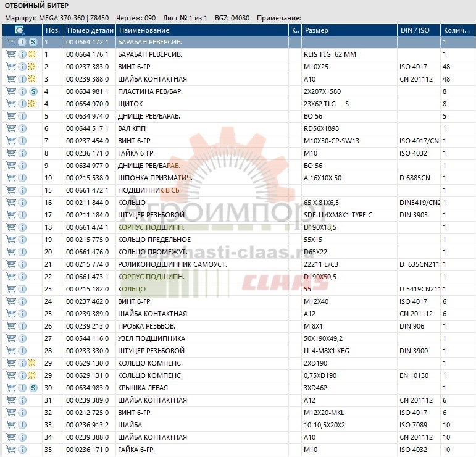Image resolution: width=476 pixels, height=457 pixels.
Task: Click star marker for ЩИТОК row
Action: pyautogui.click(x=32, y=104)
